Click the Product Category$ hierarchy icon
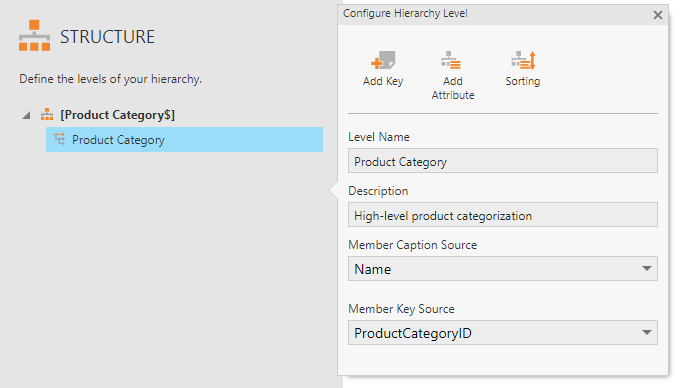681x388 pixels. coord(47,115)
